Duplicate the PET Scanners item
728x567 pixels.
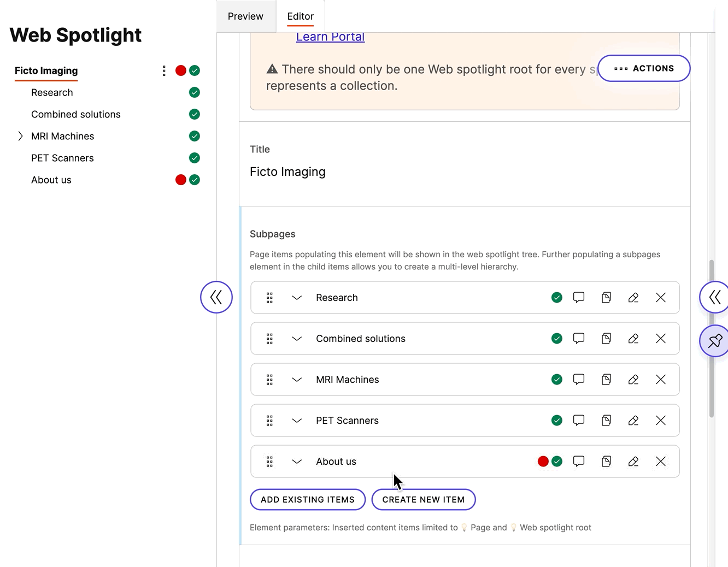point(606,420)
